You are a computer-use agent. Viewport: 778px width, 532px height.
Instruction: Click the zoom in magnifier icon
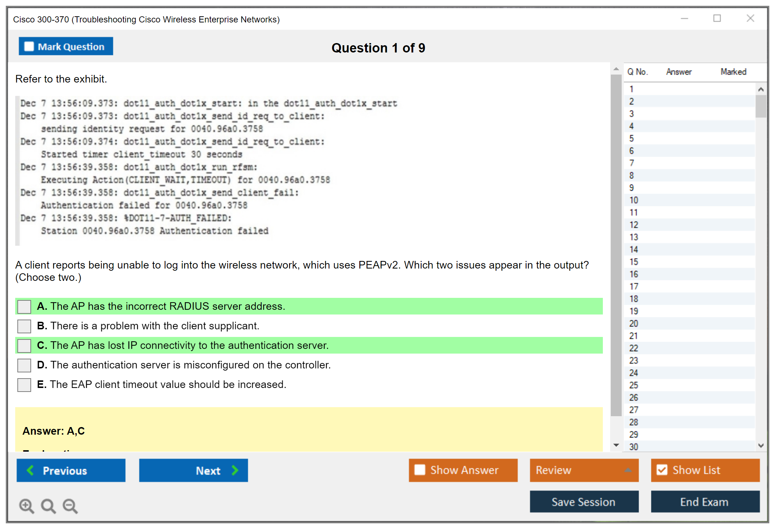26,506
